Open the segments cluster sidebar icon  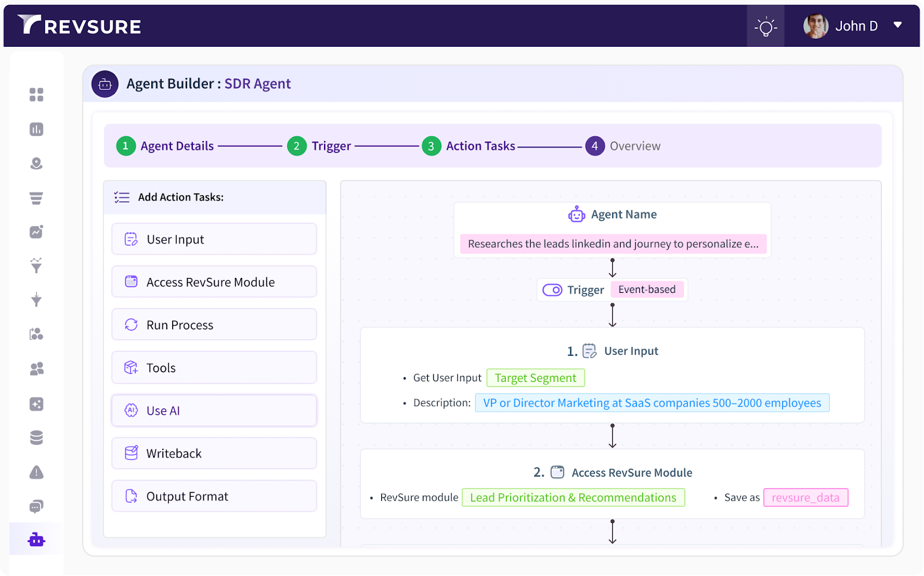pos(36,334)
